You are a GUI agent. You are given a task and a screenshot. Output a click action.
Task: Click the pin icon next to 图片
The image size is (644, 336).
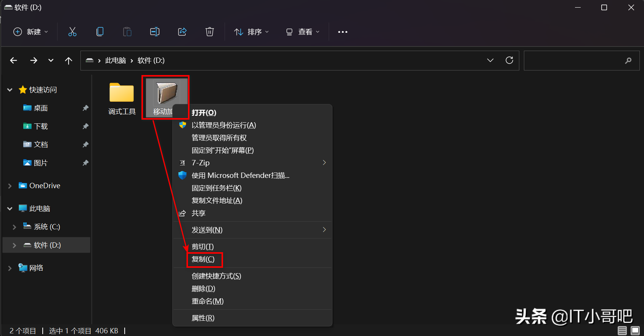pyautogui.click(x=85, y=163)
